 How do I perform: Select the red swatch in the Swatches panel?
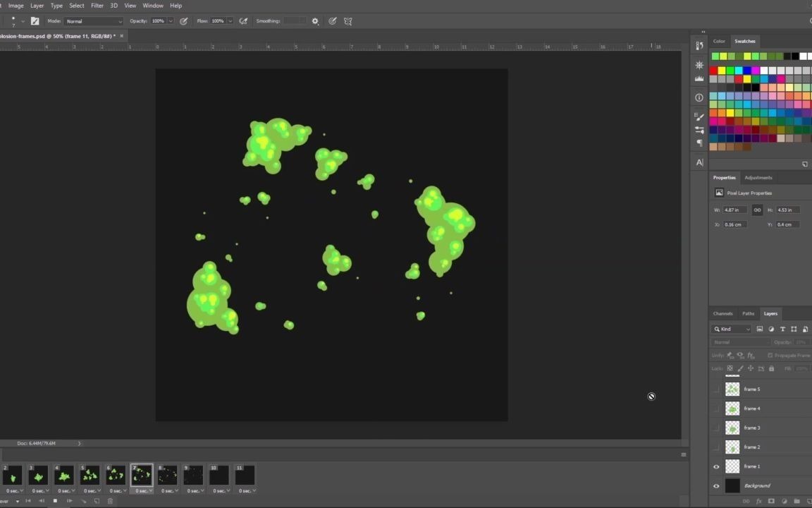[x=713, y=70]
